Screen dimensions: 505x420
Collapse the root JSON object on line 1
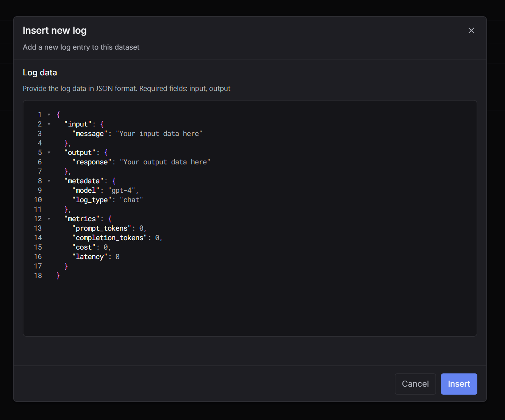[x=49, y=115]
